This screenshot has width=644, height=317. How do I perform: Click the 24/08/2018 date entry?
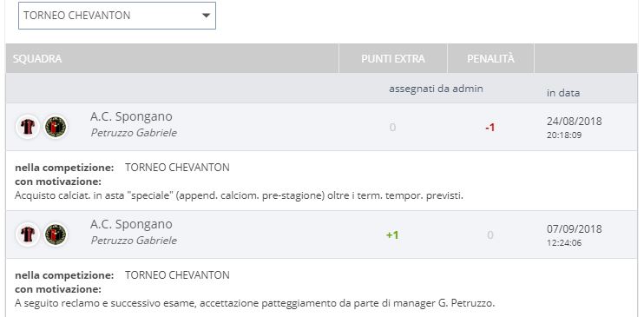pos(575,122)
